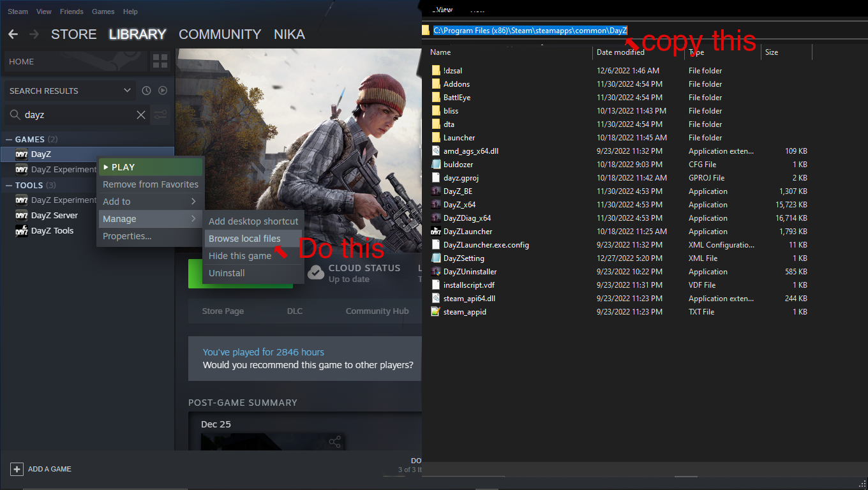
Task: Go to the STORE section
Action: point(74,34)
